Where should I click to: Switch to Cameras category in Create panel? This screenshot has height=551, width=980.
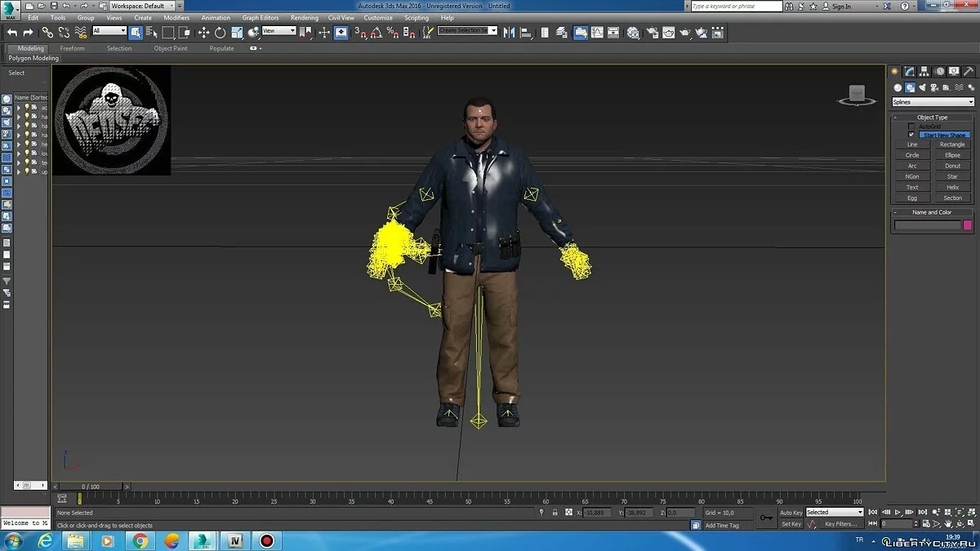click(x=933, y=87)
